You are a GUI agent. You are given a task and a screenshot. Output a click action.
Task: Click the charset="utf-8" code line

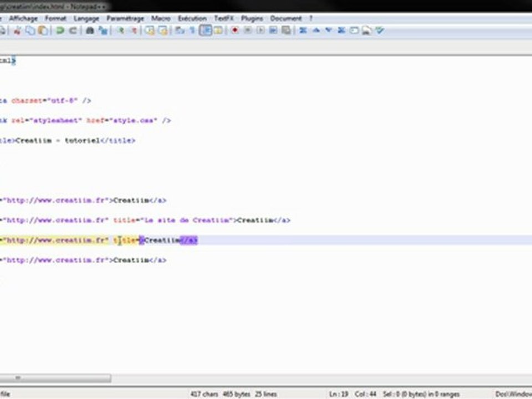pyautogui.click(x=45, y=100)
